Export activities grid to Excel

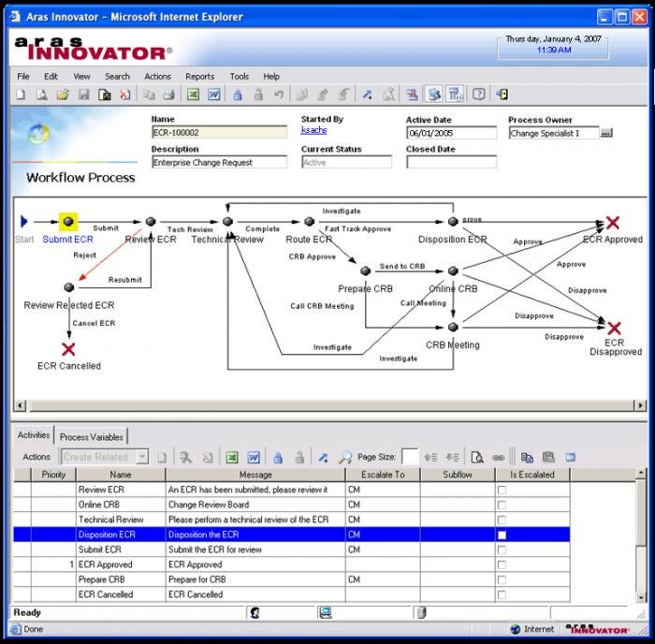tap(232, 457)
